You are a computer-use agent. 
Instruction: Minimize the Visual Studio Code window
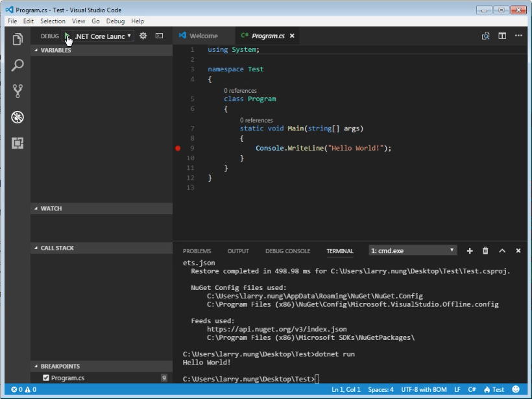(484, 10)
